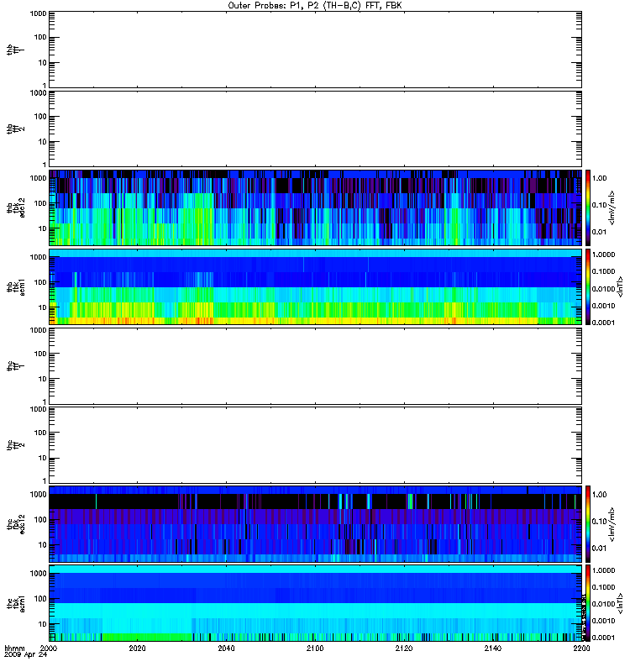Click inside the thb fbk edc12 spectrogram
The image size is (630, 672).
[x=315, y=207]
